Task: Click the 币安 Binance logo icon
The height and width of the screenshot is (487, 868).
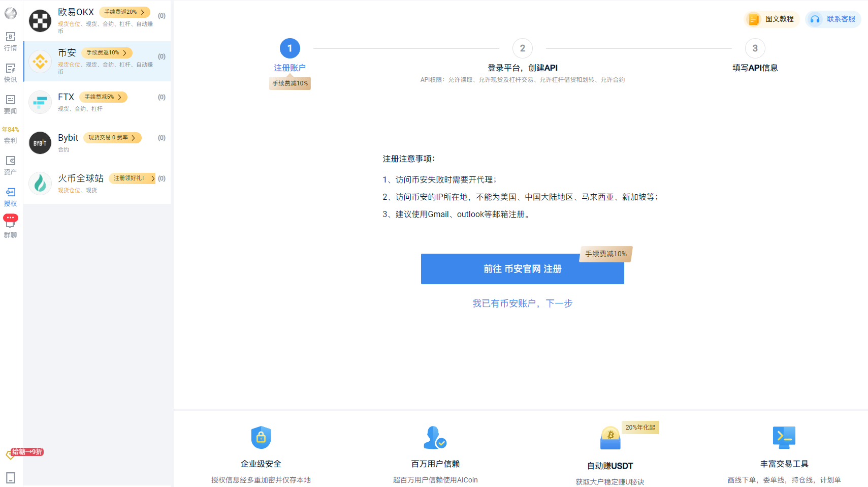Action: (x=40, y=62)
